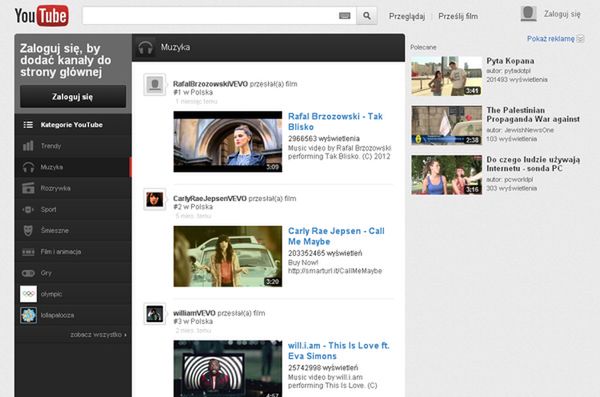Open Carly Rae Jepsen - Call Me Maybe link
This screenshot has width=600, height=397.
(x=336, y=236)
